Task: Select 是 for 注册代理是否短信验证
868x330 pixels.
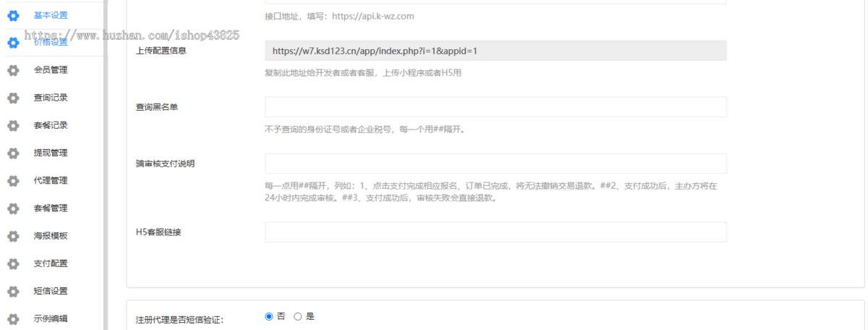Action: pos(297,316)
